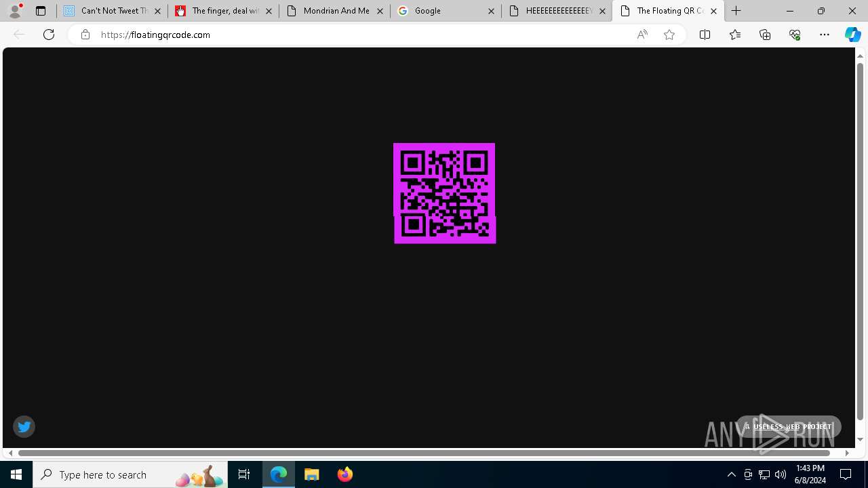Screen dimensions: 868x488
Task: Open volume control tray icon
Action: (x=781, y=474)
